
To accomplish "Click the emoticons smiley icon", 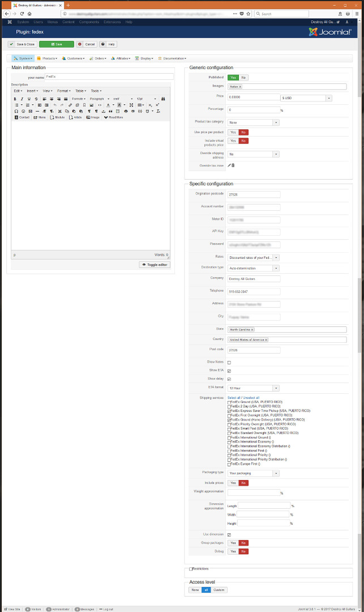I will (23, 111).
